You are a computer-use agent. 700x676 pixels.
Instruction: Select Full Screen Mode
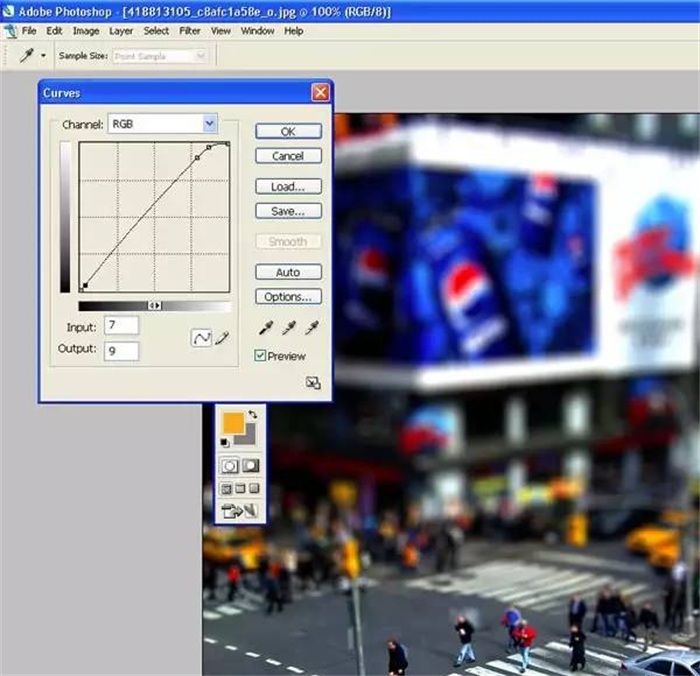click(x=254, y=488)
